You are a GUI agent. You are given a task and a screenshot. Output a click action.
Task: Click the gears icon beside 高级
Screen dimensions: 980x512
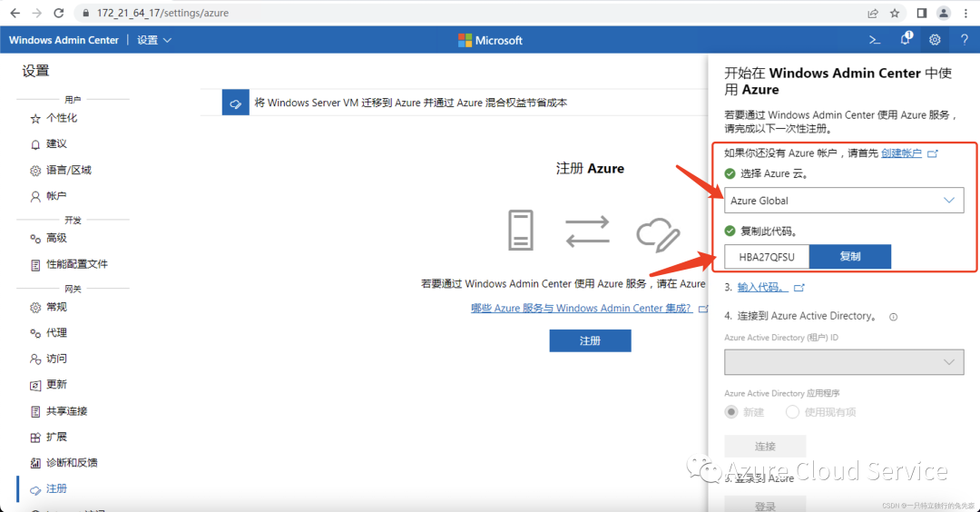click(35, 238)
